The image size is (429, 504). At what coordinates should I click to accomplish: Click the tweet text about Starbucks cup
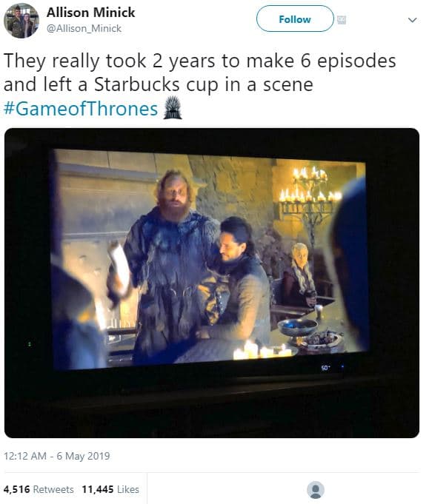tap(199, 73)
